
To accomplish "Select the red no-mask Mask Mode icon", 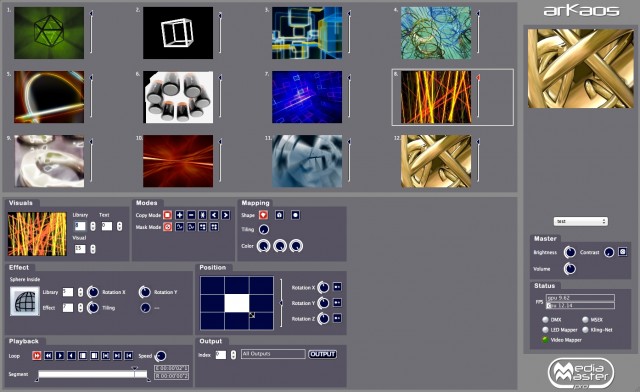I will click(x=167, y=227).
